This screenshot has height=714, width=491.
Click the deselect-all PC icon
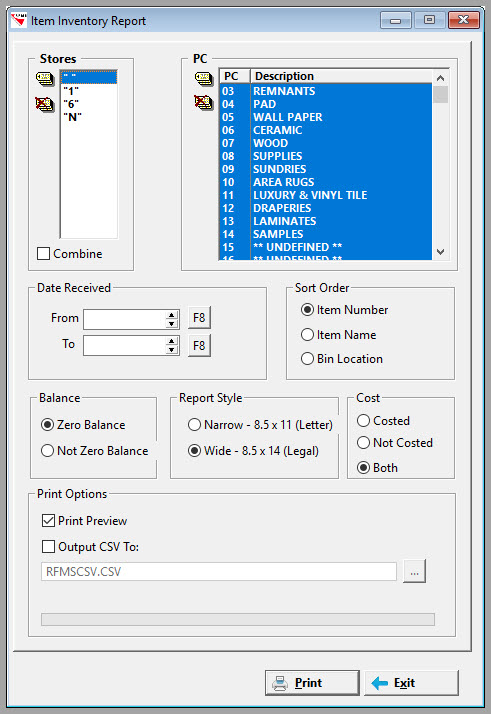point(204,102)
